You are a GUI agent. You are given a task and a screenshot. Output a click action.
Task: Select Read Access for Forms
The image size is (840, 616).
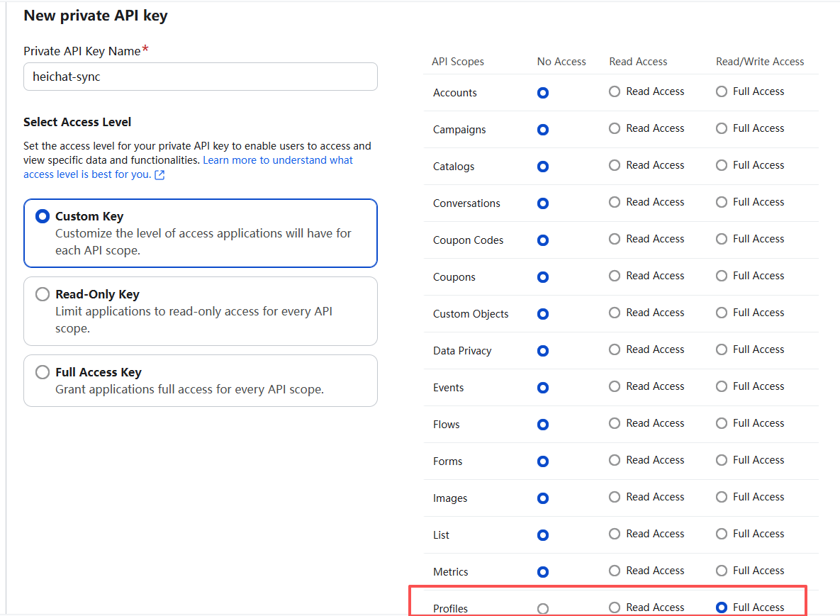pyautogui.click(x=615, y=460)
